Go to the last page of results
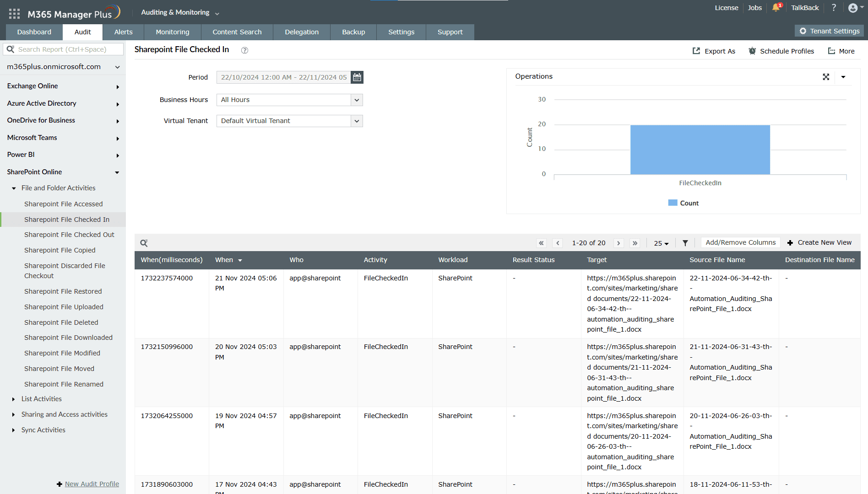 [635, 243]
